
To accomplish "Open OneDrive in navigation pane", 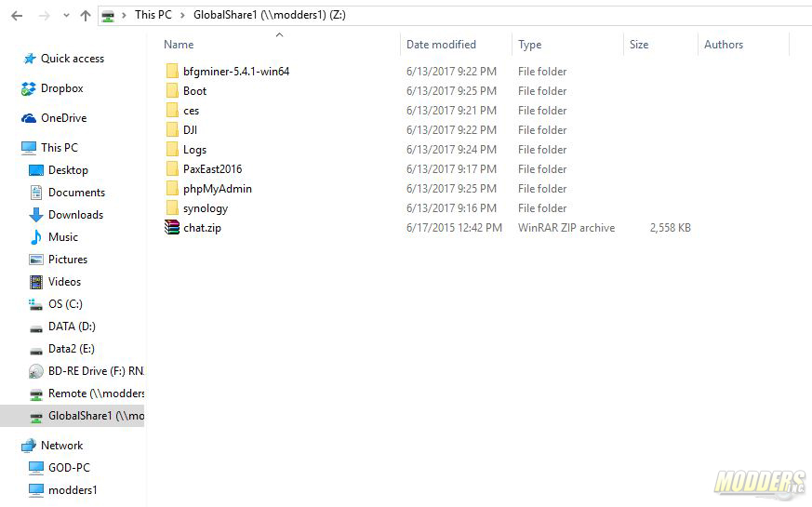I will click(63, 118).
